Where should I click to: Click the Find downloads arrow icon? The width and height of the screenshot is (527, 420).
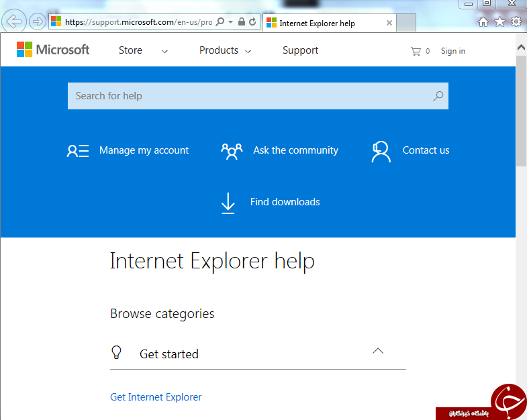(228, 203)
